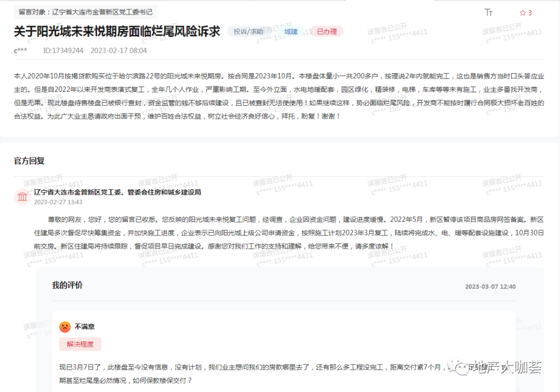
Task: Click the 投诉/求助 tag
Action: [x=248, y=32]
